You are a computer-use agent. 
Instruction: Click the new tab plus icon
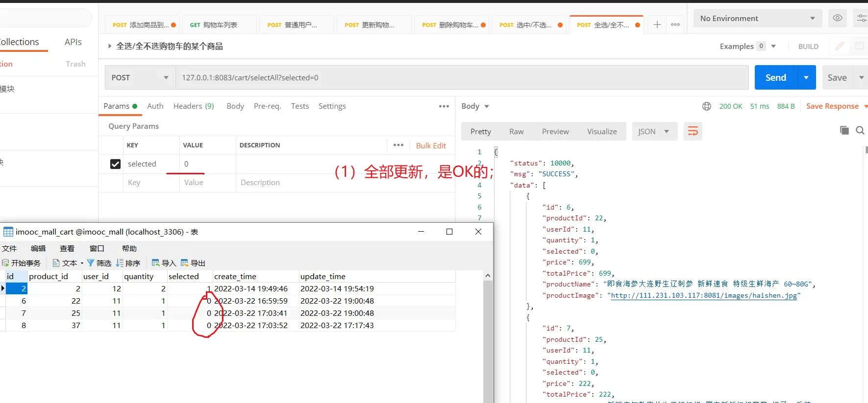point(657,24)
